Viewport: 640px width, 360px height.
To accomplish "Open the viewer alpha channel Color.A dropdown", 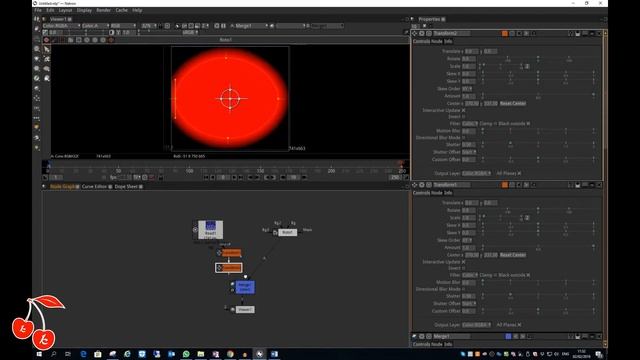I will coord(96,26).
